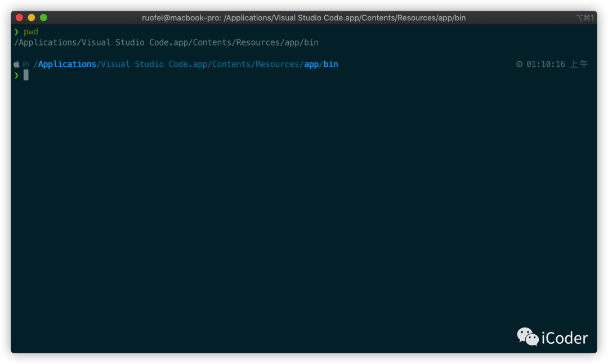Click the green prompt arrow before pwd
608x364 pixels.
click(16, 32)
